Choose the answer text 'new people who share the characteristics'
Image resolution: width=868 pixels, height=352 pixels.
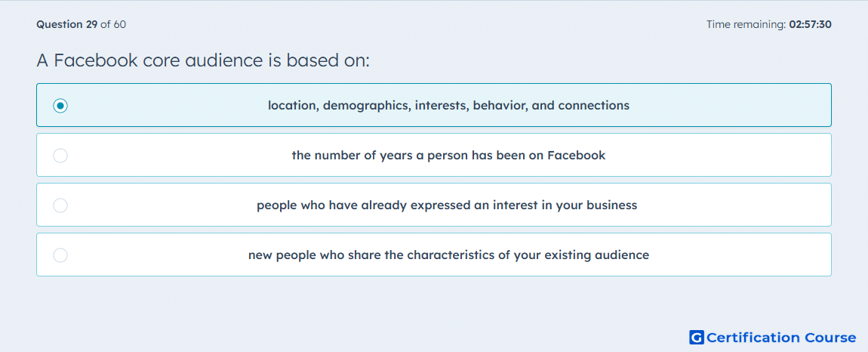coord(448,255)
